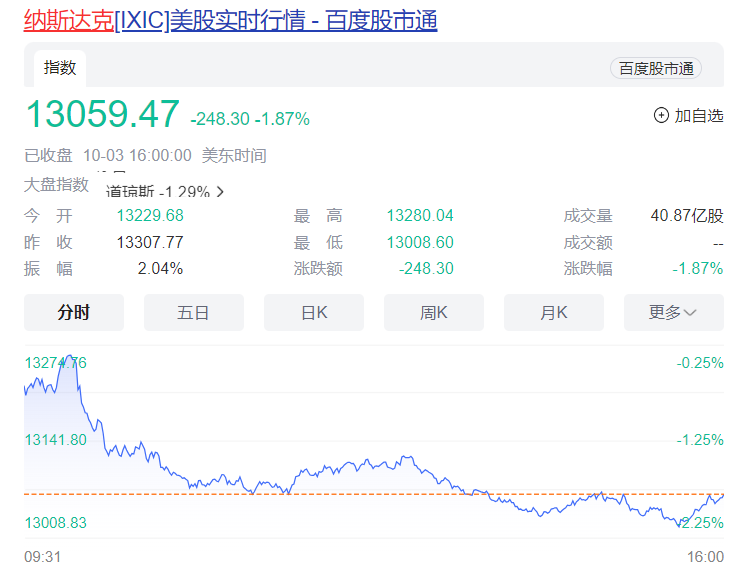Click the current price 13059.47
Image resolution: width=748 pixels, height=569 pixels.
tap(103, 114)
